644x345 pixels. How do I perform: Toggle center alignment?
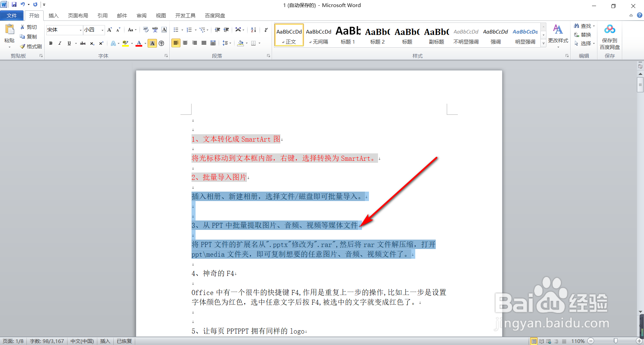click(185, 43)
